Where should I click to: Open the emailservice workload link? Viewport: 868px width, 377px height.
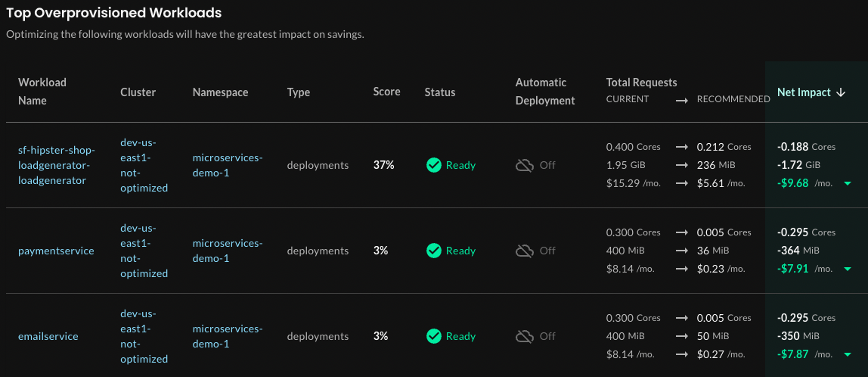(x=48, y=336)
